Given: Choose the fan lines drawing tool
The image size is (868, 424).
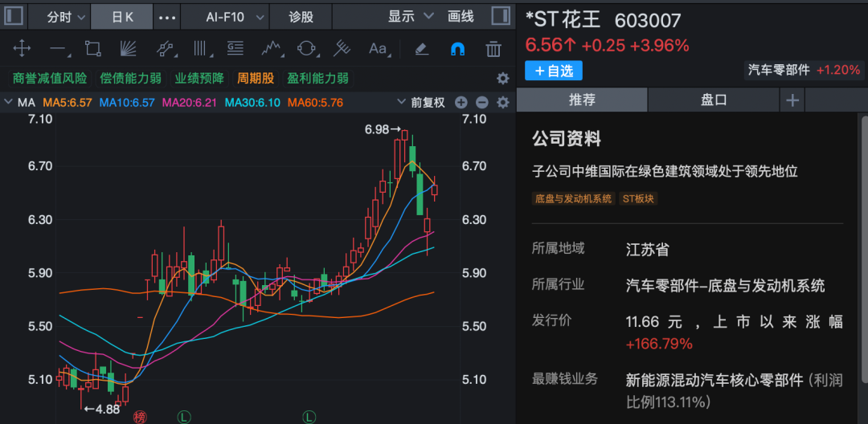Looking at the screenshot, I should click(x=128, y=48).
